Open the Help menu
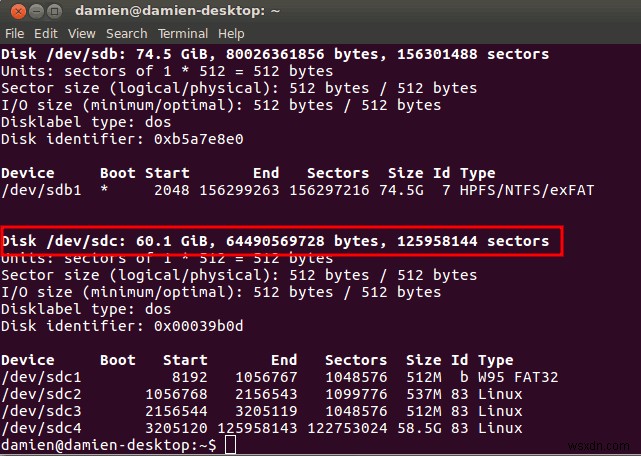This screenshot has height=456, width=641. (x=232, y=34)
